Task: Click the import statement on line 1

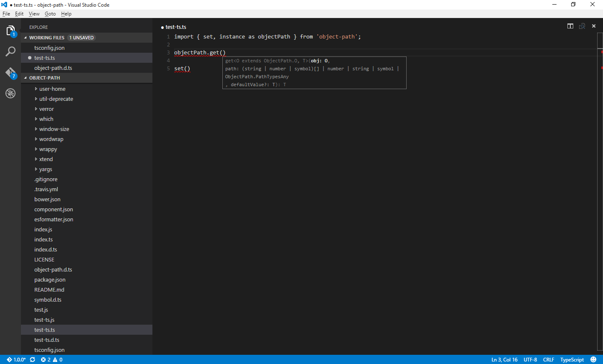Action: pos(268,37)
